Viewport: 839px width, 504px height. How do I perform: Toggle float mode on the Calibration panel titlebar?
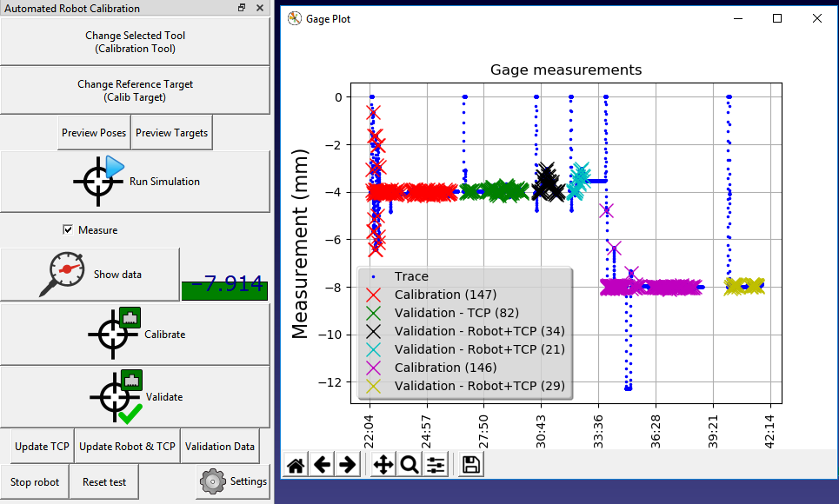coord(242,8)
